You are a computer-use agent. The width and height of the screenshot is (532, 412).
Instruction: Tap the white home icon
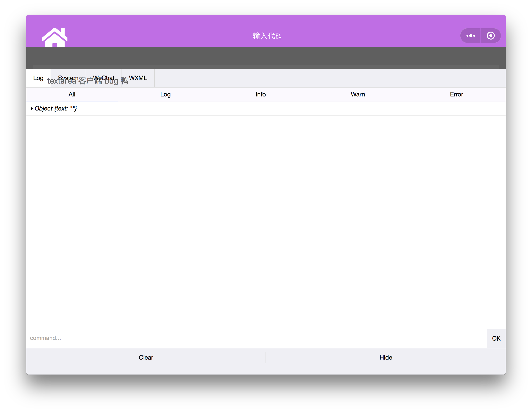(x=55, y=37)
